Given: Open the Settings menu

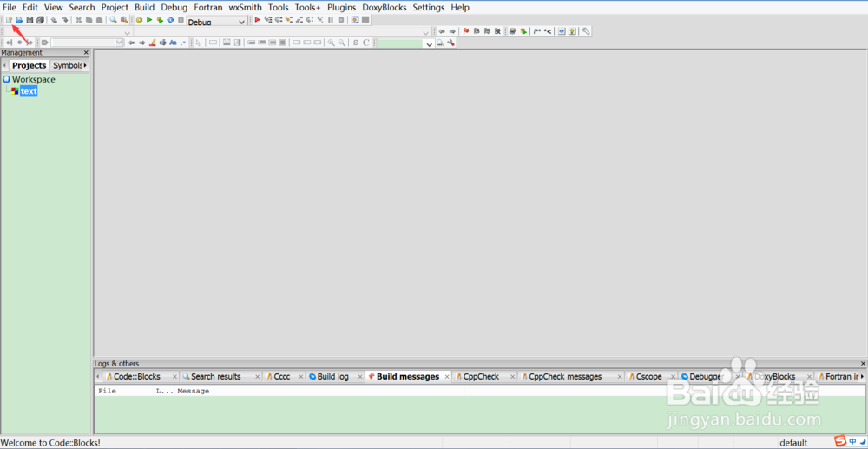Looking at the screenshot, I should tap(429, 7).
